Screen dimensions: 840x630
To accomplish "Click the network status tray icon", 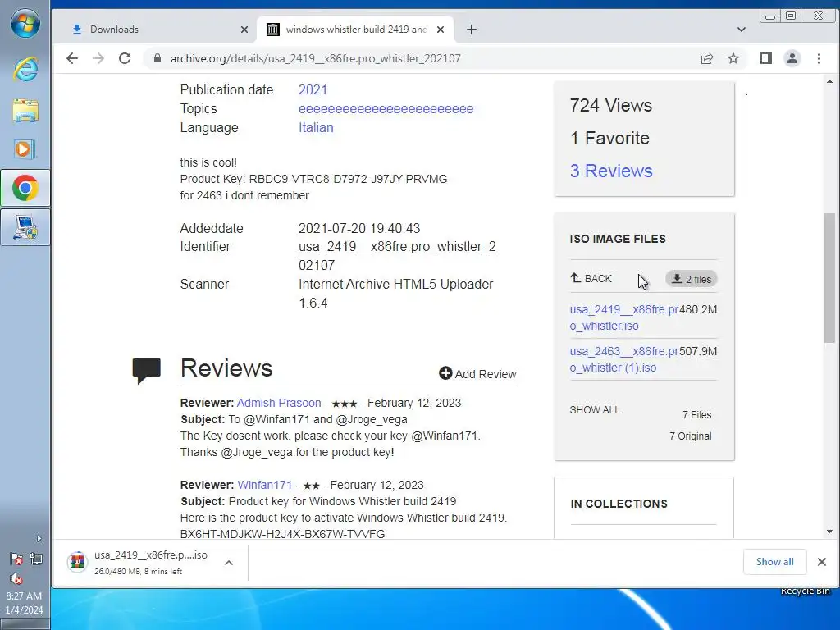I will point(36,559).
